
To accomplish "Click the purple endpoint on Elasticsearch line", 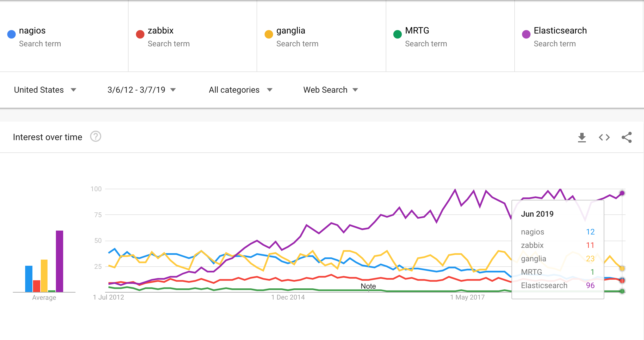I will click(622, 193).
